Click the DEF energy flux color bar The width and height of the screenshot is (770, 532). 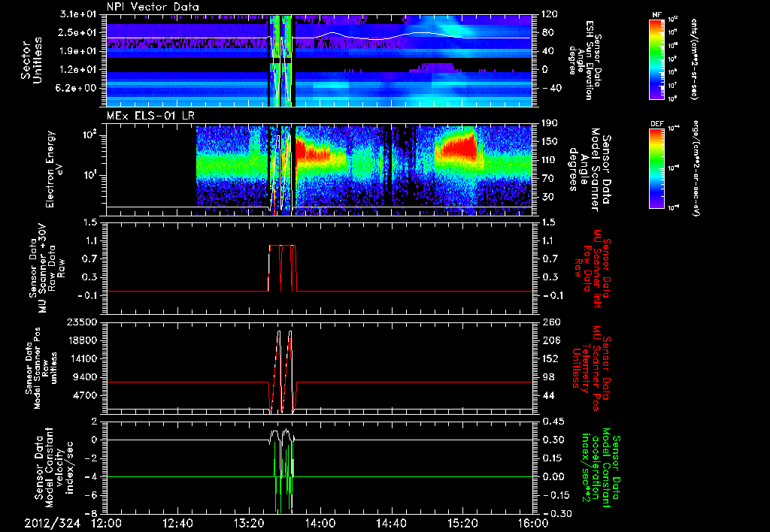[x=656, y=168]
